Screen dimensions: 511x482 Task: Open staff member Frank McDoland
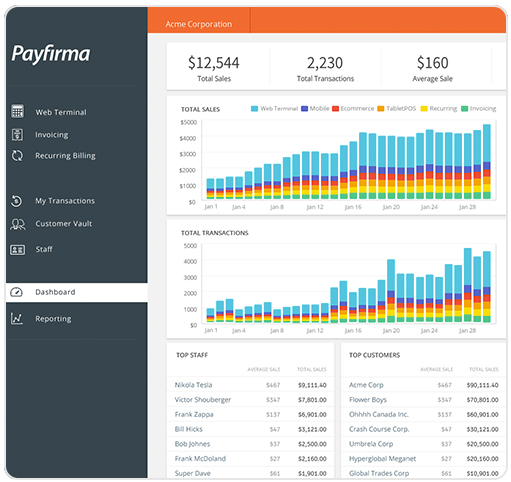[200, 459]
